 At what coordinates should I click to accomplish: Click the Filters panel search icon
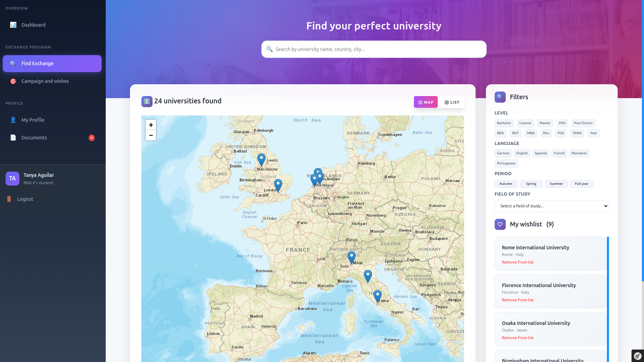(500, 97)
